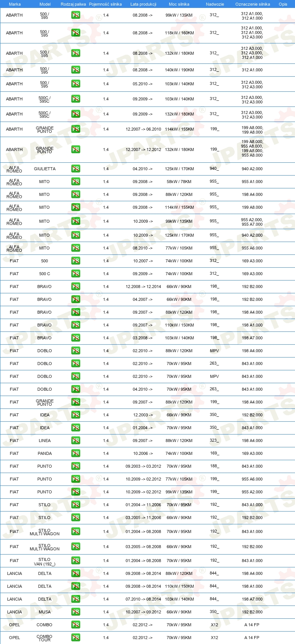Click the fuel icon in Stilo Van (192_) row
Image resolution: width=295 pixels, height=644 pixels.
coord(75,561)
